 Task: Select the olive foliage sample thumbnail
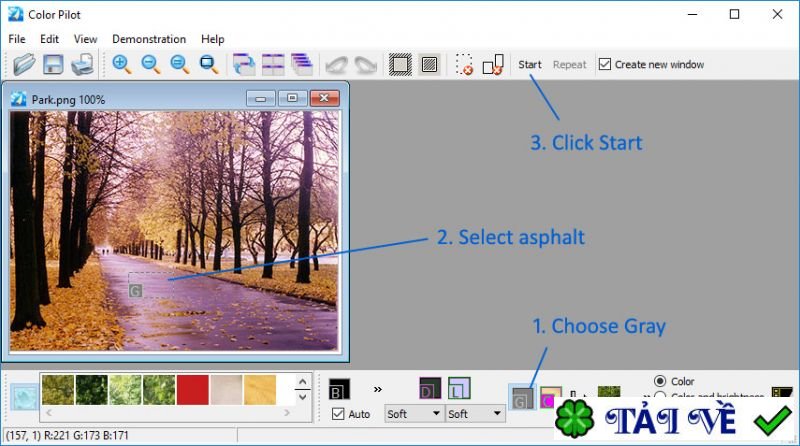[58, 390]
